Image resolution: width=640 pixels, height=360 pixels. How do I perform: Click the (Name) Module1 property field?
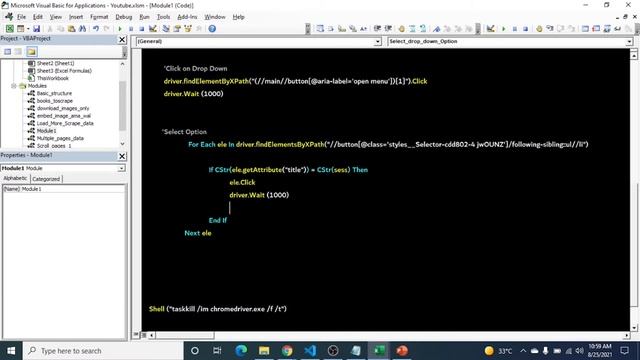[x=64, y=189]
